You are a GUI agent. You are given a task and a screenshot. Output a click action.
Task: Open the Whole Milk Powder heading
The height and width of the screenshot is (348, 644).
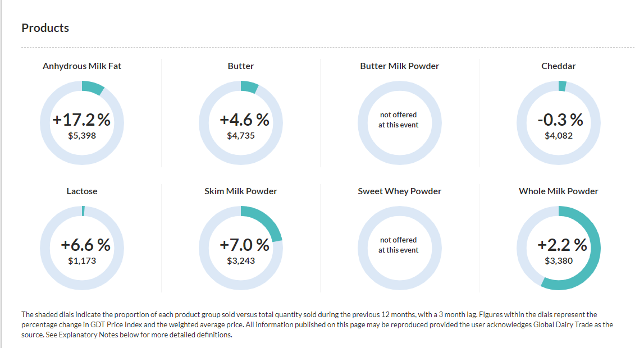(x=558, y=191)
